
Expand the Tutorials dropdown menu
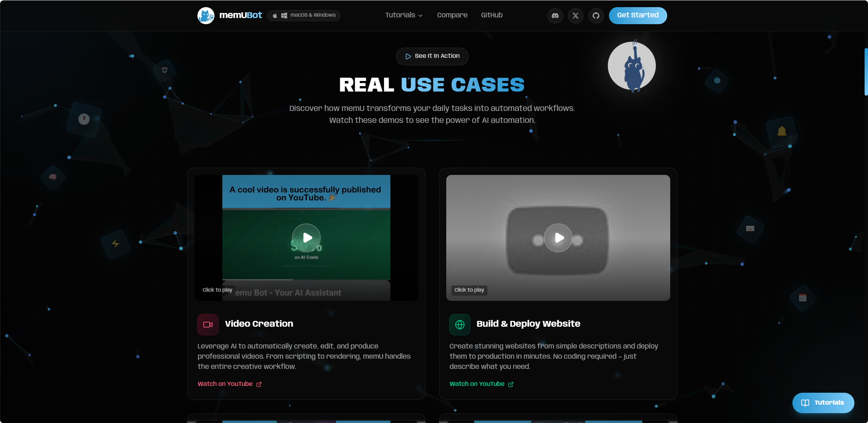(x=404, y=15)
